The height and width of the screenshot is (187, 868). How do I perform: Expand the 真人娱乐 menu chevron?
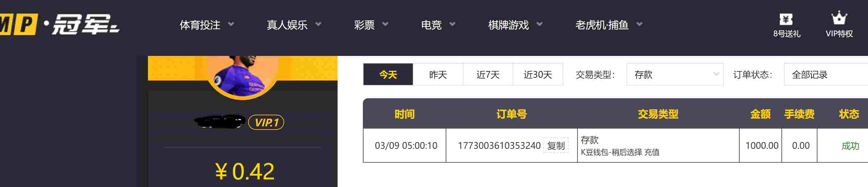(x=318, y=24)
